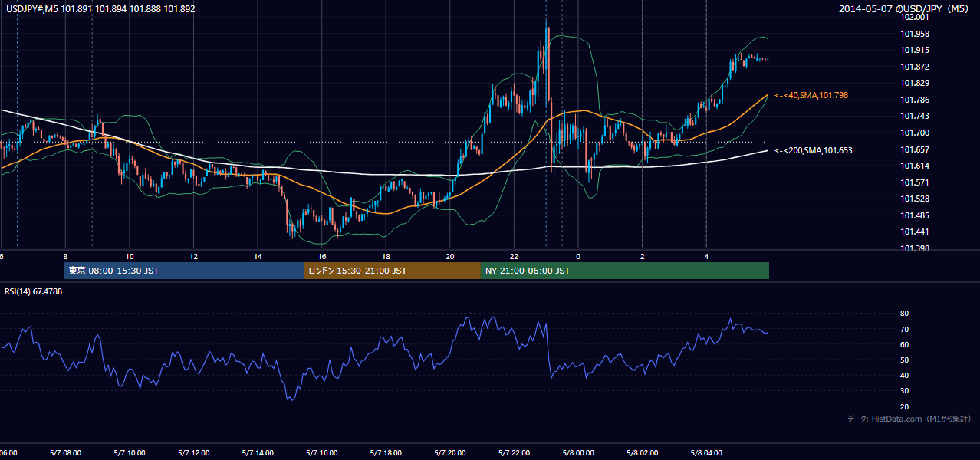Click the bottom time label 5/7 18:00
The height and width of the screenshot is (460, 980).
pyautogui.click(x=386, y=453)
